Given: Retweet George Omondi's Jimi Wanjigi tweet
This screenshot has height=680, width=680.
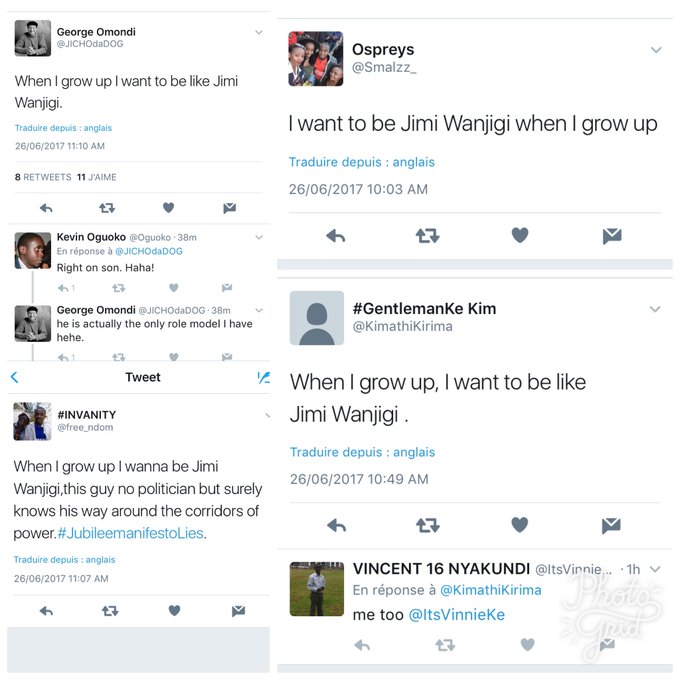Looking at the screenshot, I should coord(107,208).
